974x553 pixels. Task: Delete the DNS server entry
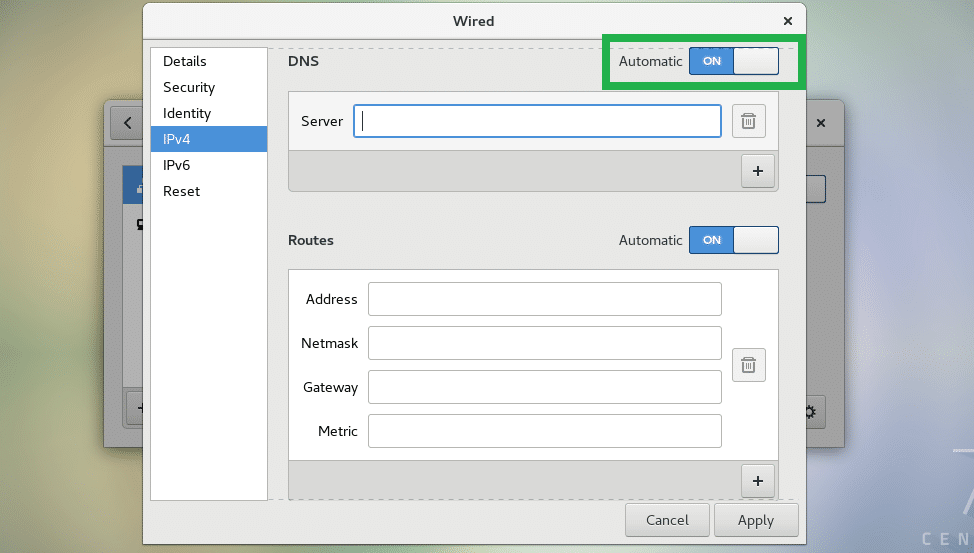[748, 122]
